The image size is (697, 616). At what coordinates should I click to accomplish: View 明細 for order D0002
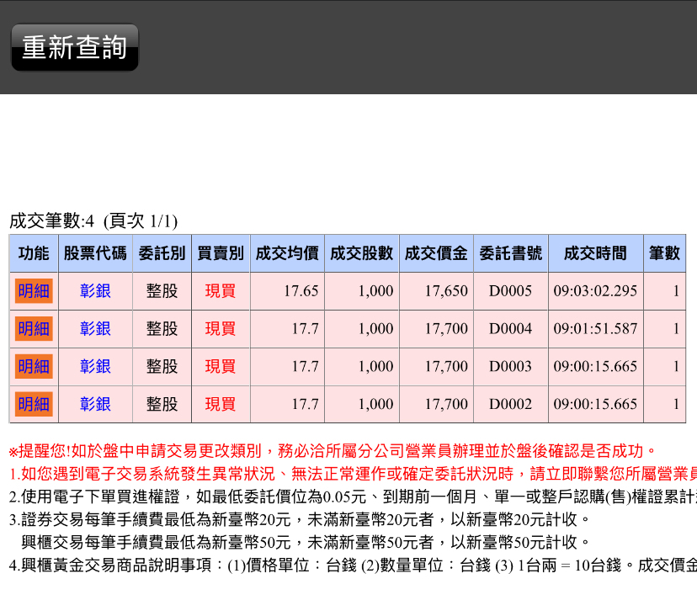point(34,404)
